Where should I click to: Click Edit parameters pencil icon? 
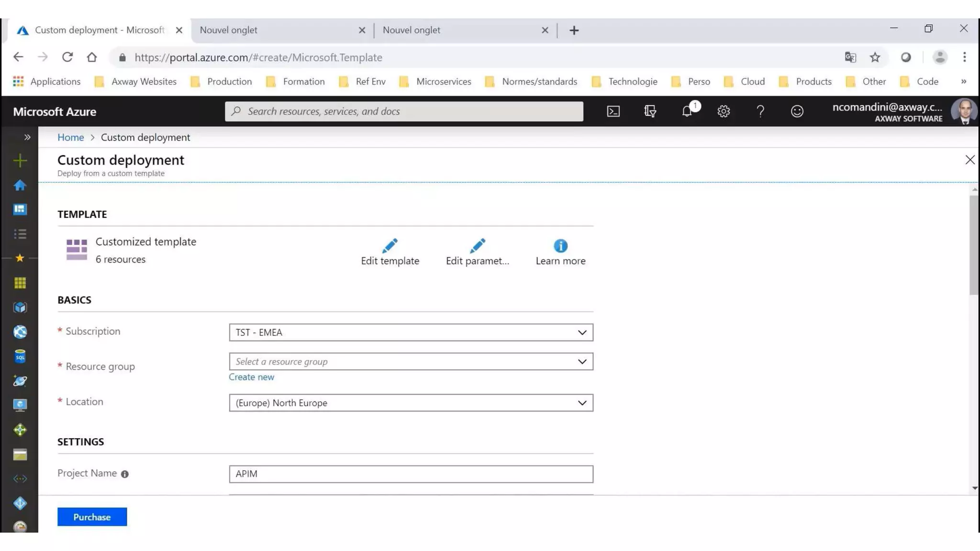477,246
